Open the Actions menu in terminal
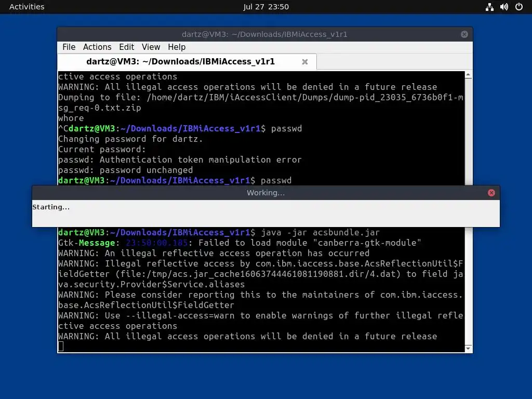Screen dimensions: 532x399 pyautogui.click(x=97, y=47)
